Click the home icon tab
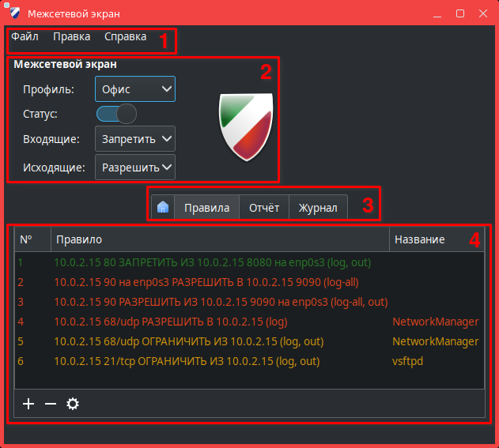Image resolution: width=499 pixels, height=448 pixels. (x=162, y=208)
